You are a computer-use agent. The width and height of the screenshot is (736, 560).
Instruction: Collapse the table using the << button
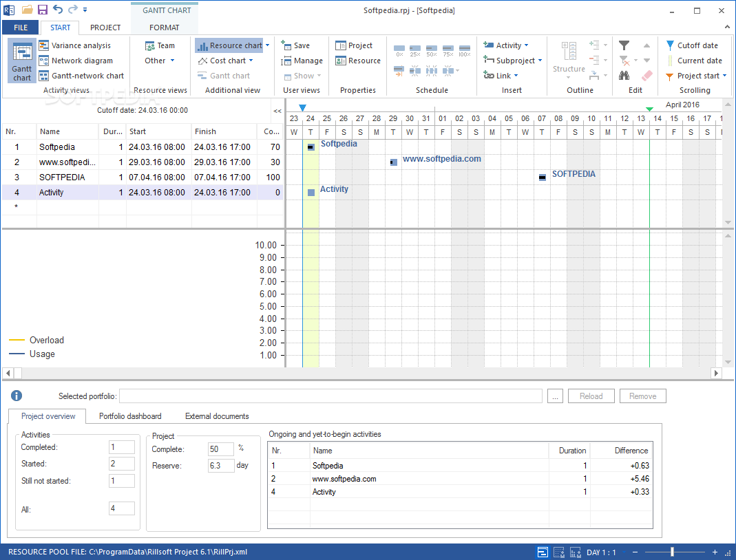coord(277,111)
